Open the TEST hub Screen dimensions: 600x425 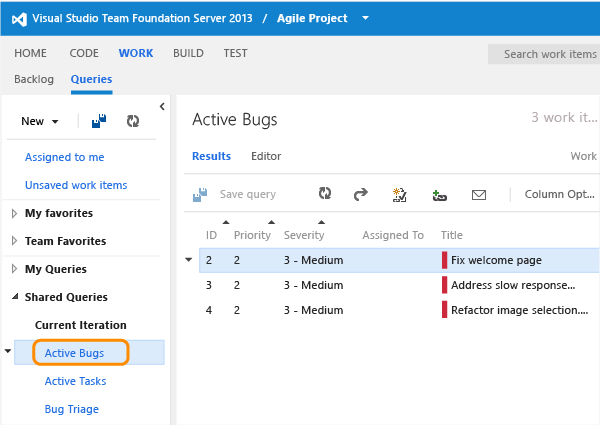click(x=235, y=53)
